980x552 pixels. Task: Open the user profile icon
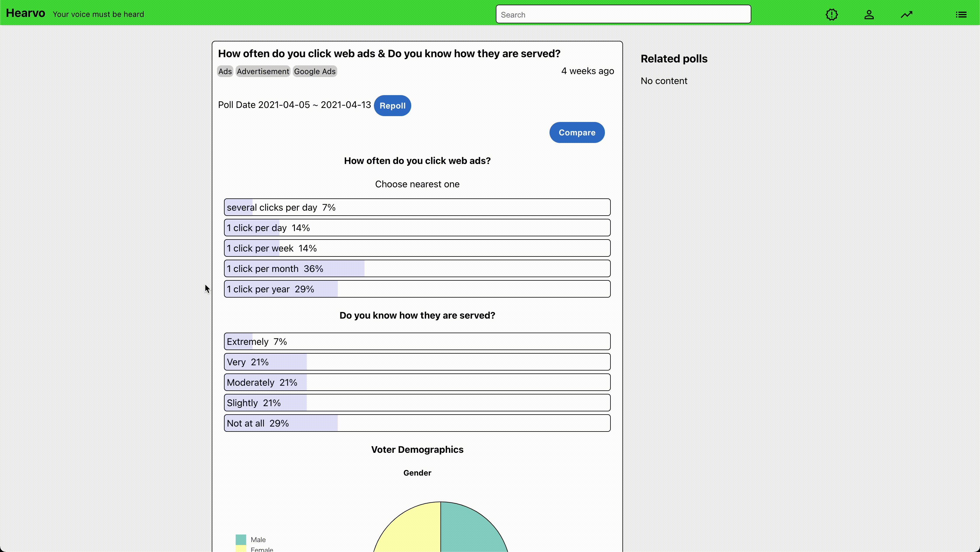click(869, 15)
